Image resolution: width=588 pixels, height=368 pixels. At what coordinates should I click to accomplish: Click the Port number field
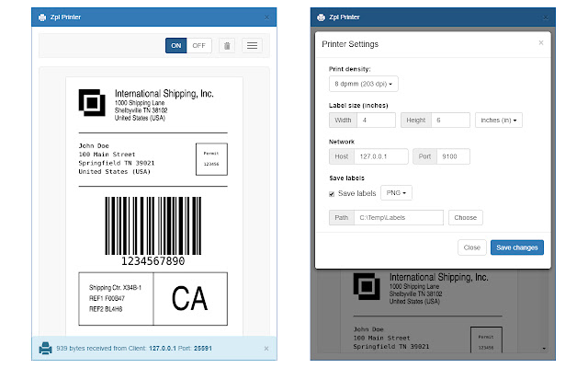452,156
